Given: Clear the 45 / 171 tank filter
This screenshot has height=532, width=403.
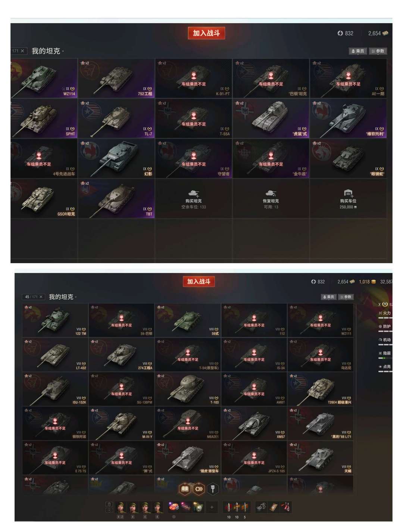Looking at the screenshot, I should [x=41, y=297].
